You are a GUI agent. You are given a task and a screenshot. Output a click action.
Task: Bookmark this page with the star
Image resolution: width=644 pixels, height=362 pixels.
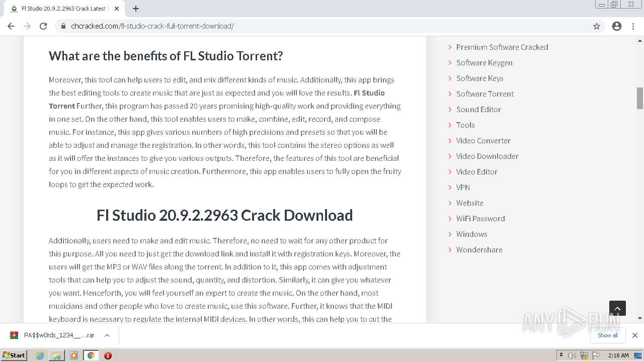pyautogui.click(x=597, y=26)
